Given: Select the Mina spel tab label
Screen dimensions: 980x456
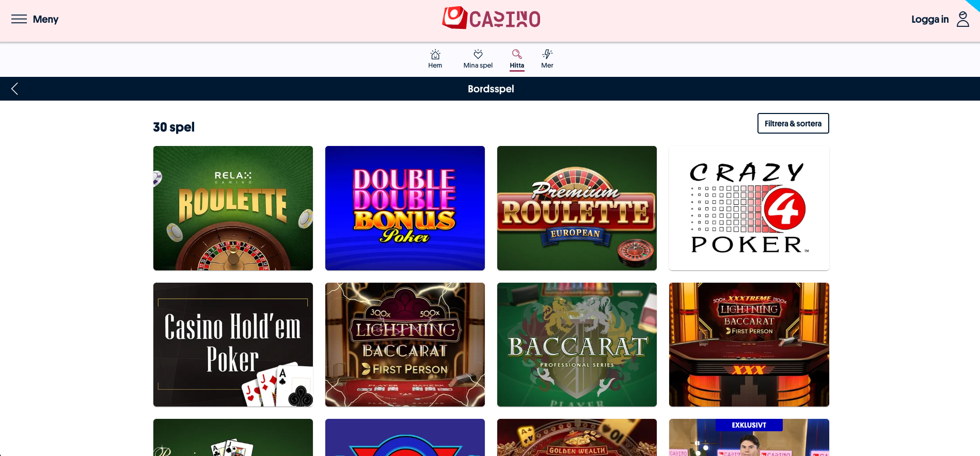Looking at the screenshot, I should pyautogui.click(x=478, y=66).
